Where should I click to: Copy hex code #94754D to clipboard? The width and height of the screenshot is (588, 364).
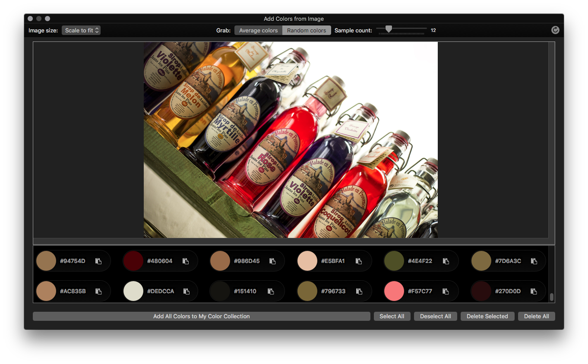[x=98, y=261]
